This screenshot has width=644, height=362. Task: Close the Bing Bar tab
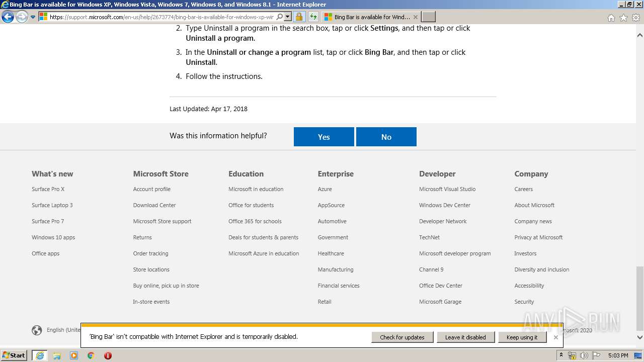click(x=415, y=17)
